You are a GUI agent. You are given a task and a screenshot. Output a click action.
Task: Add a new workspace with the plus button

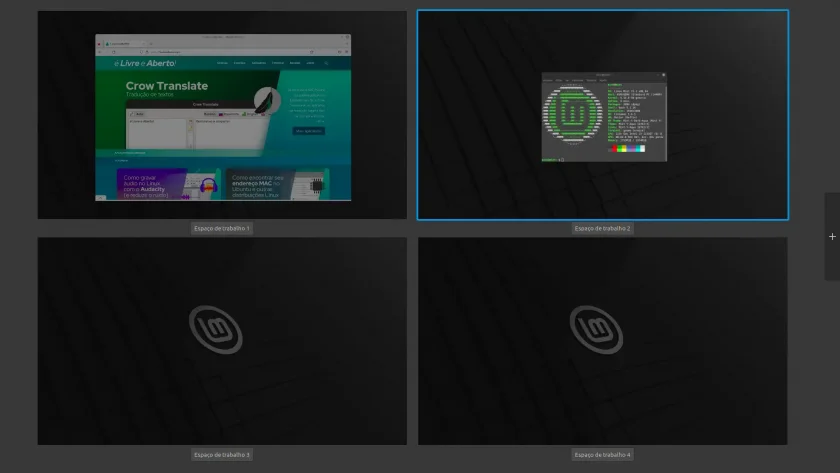832,236
